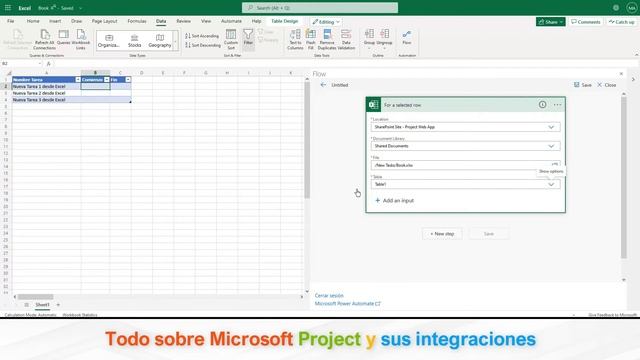
Task: Open Custom Sort dialog
Action: (x=231, y=39)
